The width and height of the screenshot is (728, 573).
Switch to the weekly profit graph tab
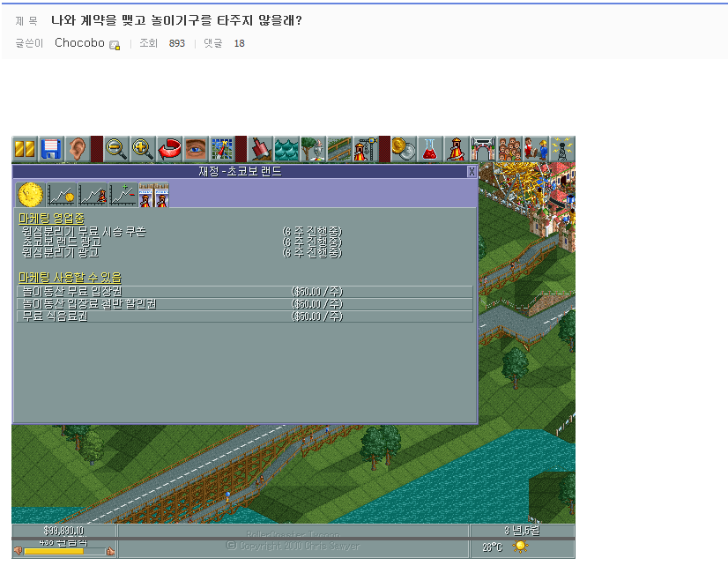(123, 195)
